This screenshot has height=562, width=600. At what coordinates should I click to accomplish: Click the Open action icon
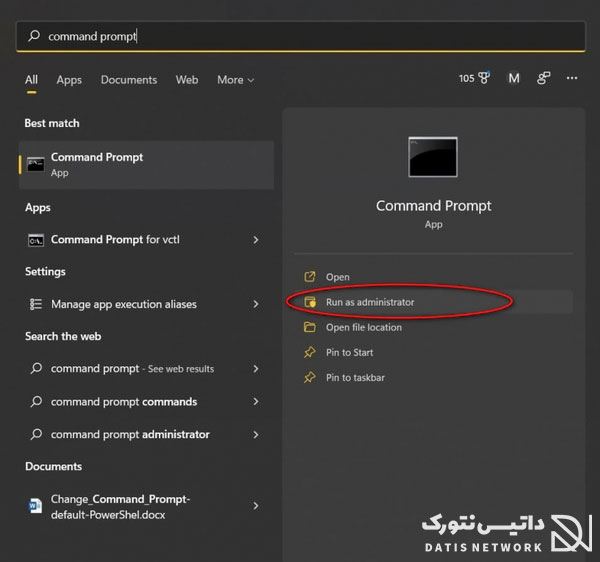[x=310, y=276]
